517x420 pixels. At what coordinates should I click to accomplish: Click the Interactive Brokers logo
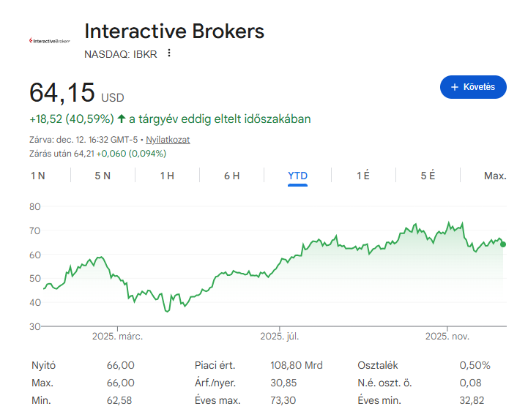tap(49, 41)
